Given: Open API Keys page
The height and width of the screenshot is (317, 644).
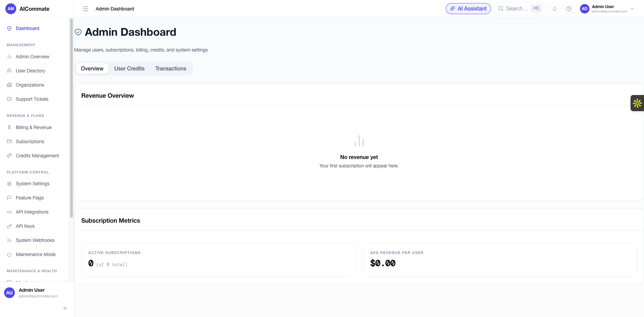Looking at the screenshot, I should click(x=34, y=226).
